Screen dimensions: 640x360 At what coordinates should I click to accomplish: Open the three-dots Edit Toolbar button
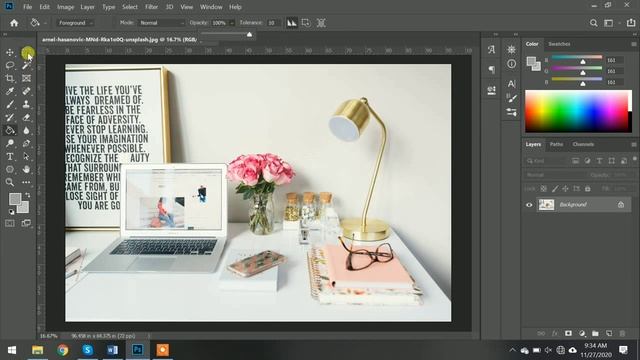coord(27,182)
